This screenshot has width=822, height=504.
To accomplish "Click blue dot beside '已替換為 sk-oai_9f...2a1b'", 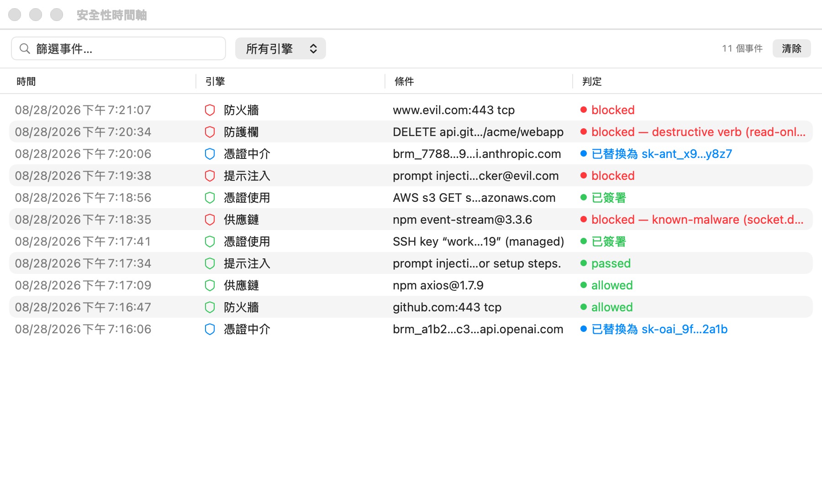I will [x=584, y=329].
